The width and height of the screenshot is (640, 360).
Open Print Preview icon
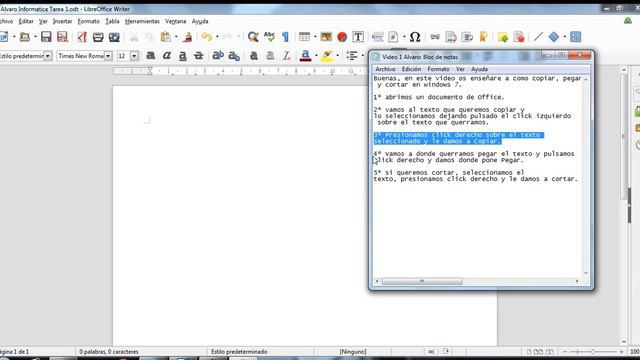(114, 37)
